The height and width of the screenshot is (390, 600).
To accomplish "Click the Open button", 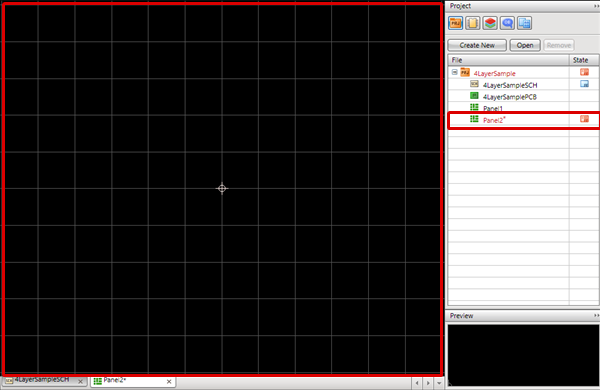I will (525, 45).
